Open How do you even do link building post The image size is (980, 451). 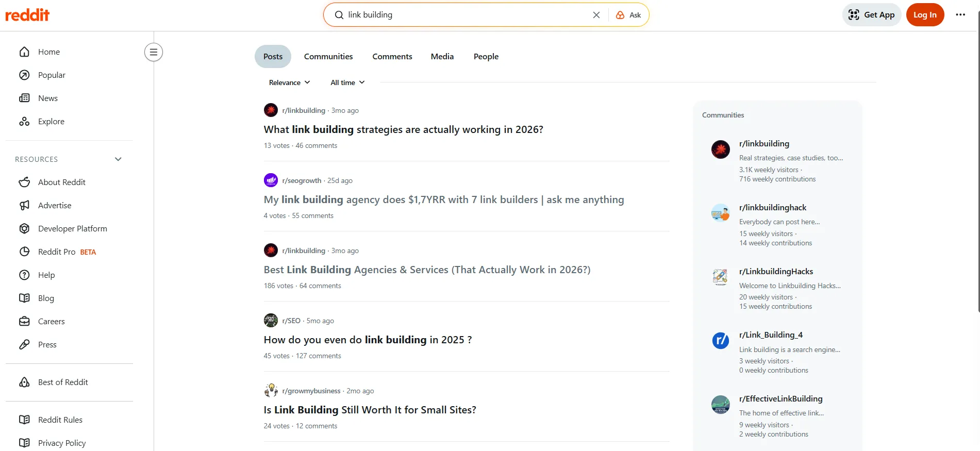point(368,340)
